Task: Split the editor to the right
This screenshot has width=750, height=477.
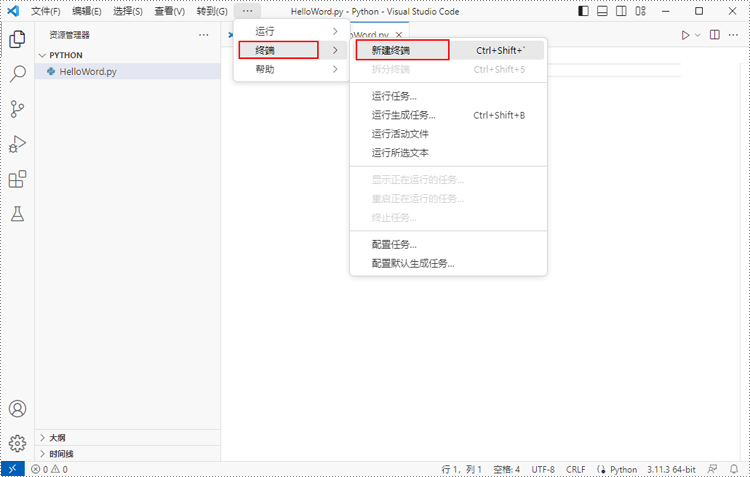Action: click(715, 35)
